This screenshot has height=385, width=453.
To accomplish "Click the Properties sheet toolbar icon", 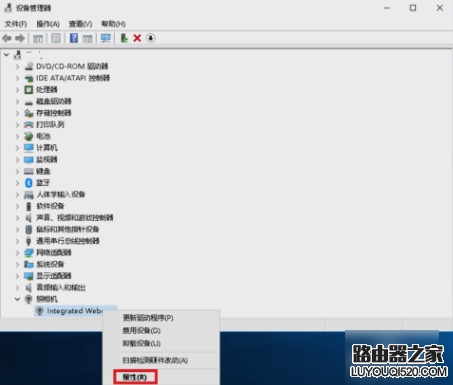I will point(56,38).
